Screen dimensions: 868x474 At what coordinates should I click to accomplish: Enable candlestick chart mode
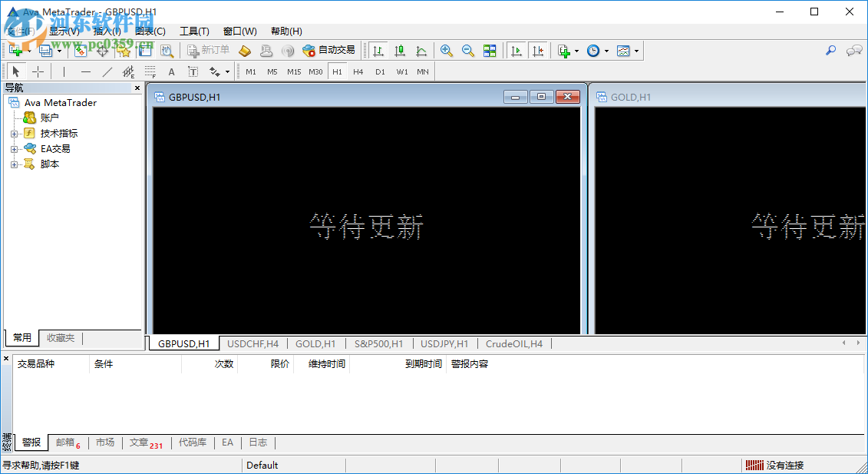399,50
